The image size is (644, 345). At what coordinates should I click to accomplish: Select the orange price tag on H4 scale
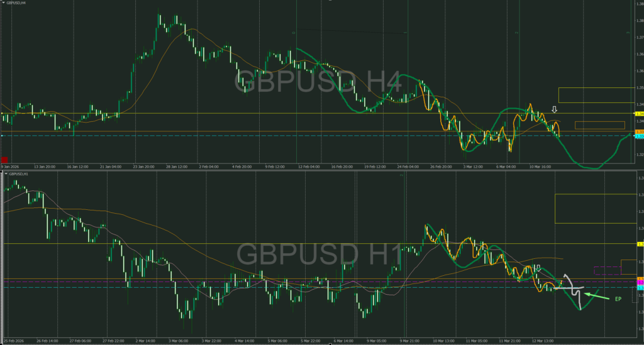point(639,132)
